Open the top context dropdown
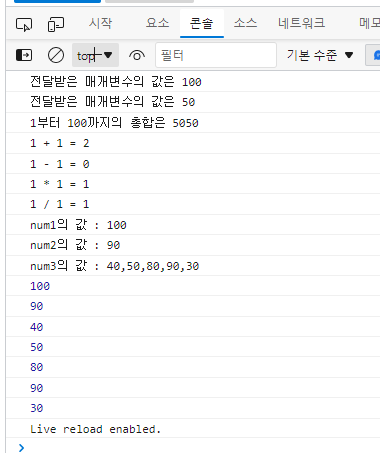The image size is (380, 453). (x=95, y=55)
